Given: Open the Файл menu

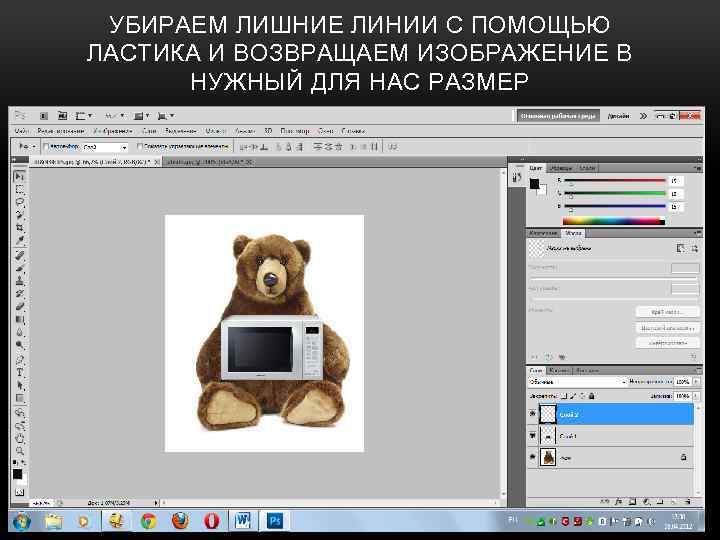Looking at the screenshot, I should [x=21, y=131].
